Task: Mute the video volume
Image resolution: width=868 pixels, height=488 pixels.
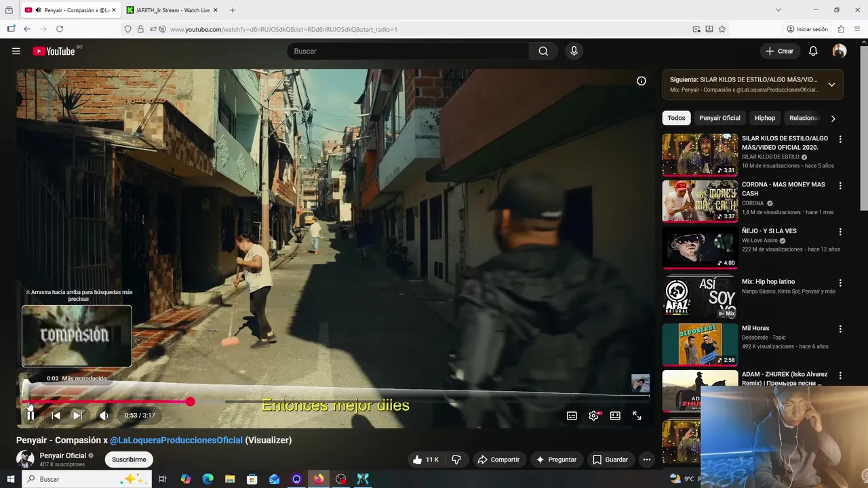Action: pyautogui.click(x=104, y=415)
